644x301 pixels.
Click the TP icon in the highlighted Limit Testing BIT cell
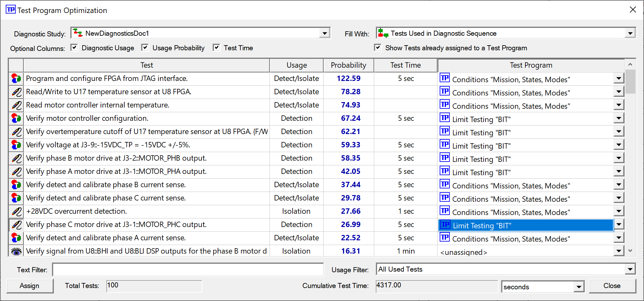(445, 225)
